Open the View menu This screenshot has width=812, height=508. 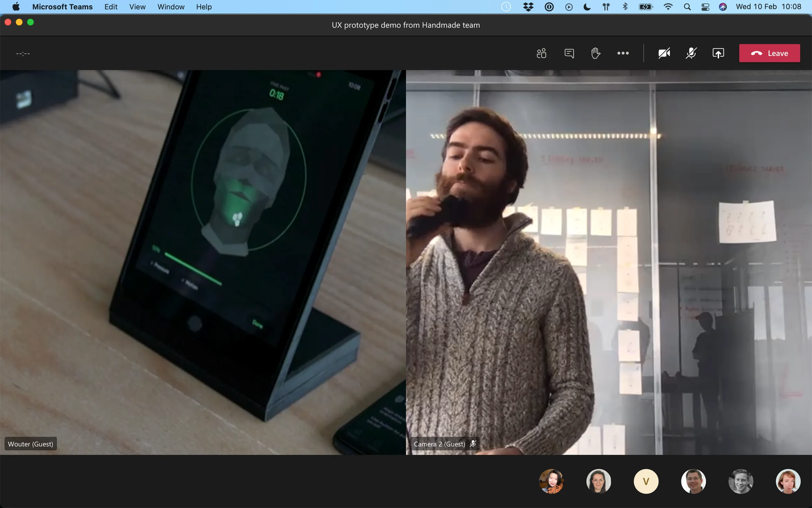(137, 7)
